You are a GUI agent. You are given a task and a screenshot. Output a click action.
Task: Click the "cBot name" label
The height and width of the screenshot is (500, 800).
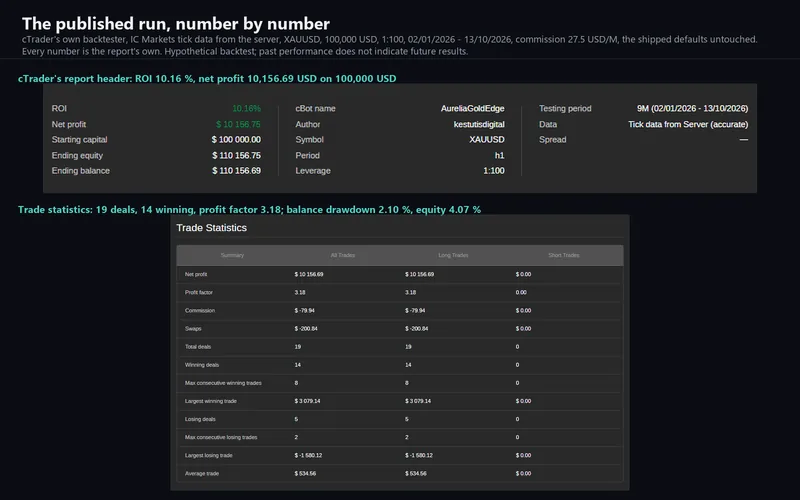[315, 108]
